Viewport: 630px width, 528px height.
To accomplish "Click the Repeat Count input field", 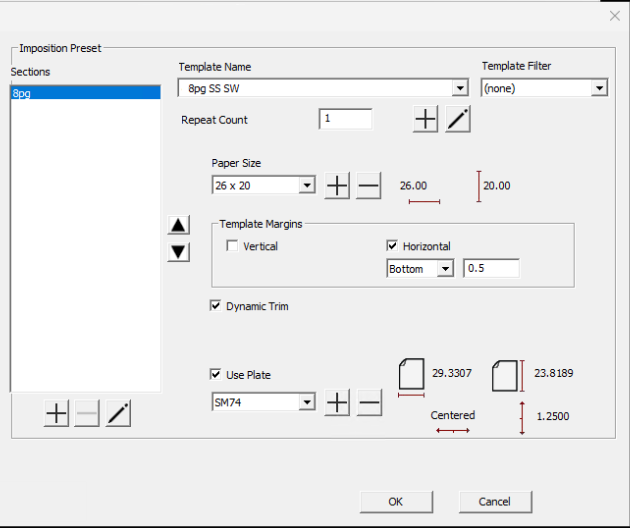I will pos(346,119).
